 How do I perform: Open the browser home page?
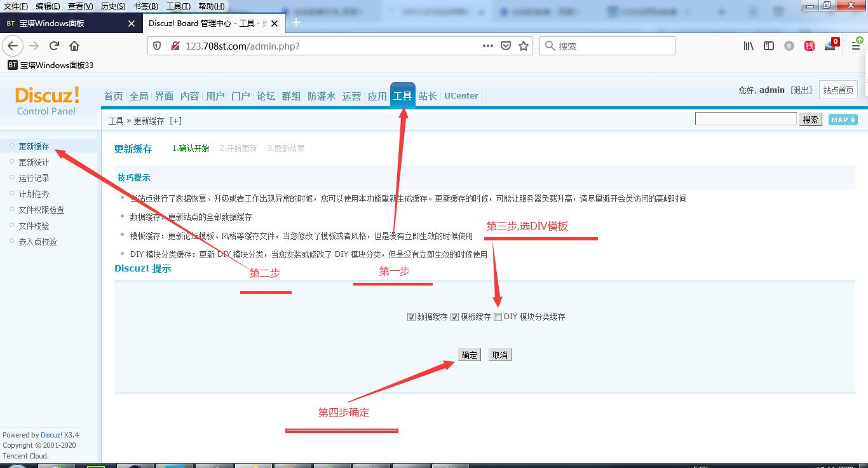74,46
